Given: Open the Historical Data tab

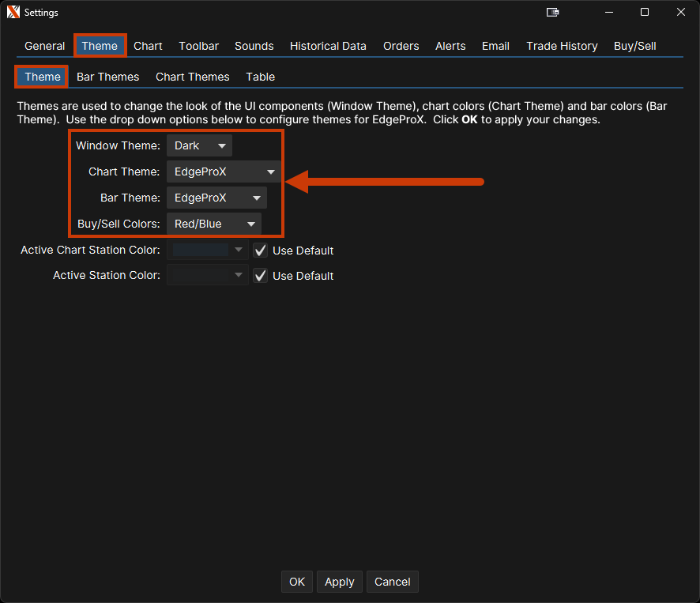Looking at the screenshot, I should [x=328, y=46].
